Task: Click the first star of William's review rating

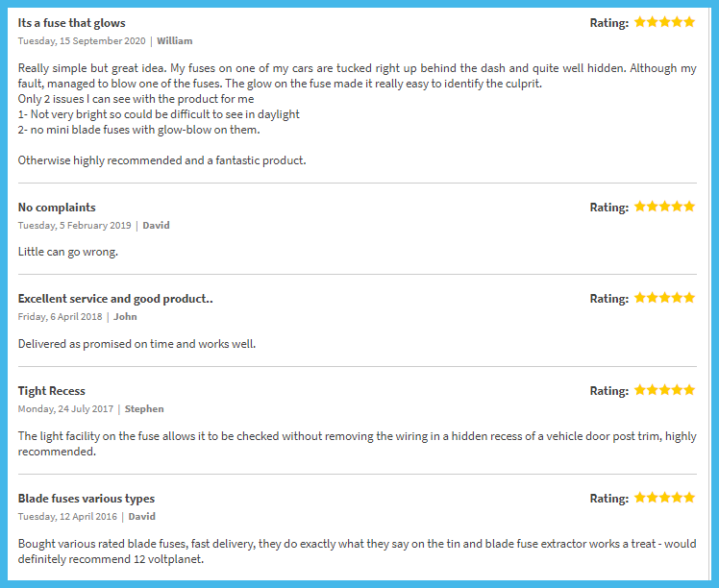Action: [640, 22]
